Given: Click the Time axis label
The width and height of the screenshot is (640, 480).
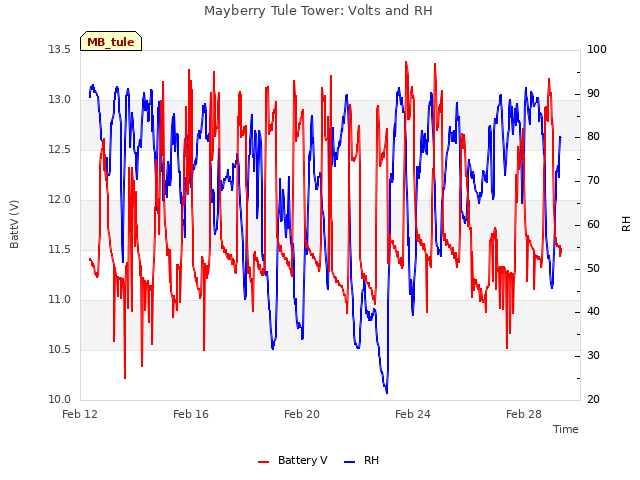Looking at the screenshot, I should (x=565, y=429).
